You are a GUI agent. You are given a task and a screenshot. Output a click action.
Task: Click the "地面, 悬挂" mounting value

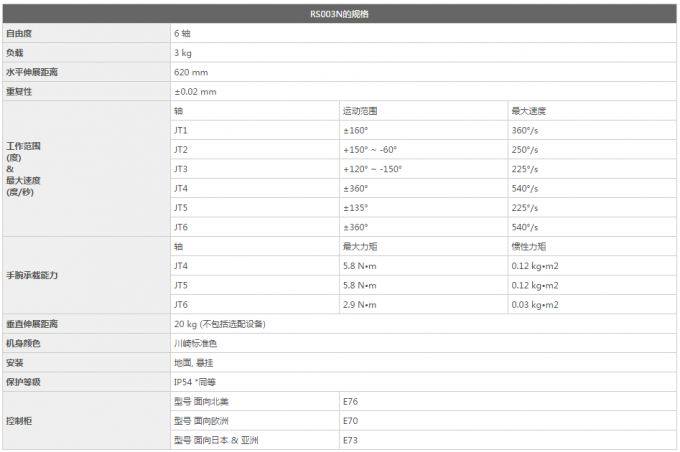193,363
